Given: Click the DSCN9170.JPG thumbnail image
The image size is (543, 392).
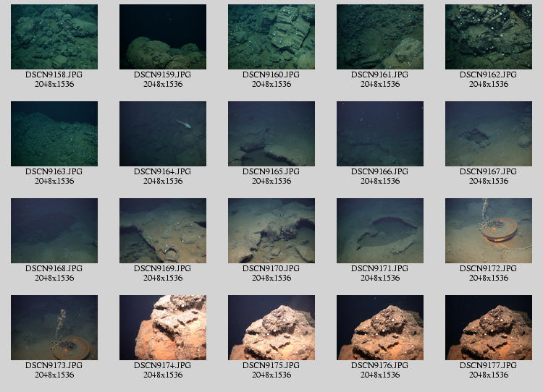Looking at the screenshot, I should coord(271,231).
